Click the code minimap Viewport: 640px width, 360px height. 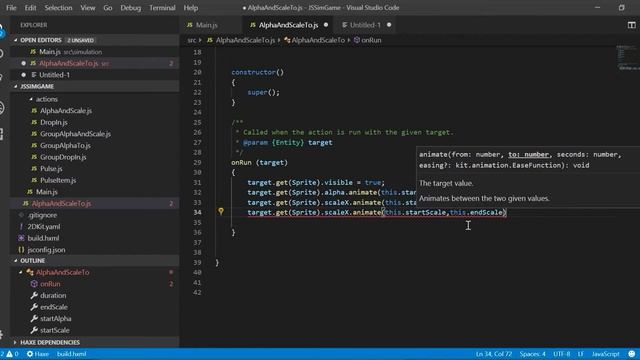[x=627, y=58]
